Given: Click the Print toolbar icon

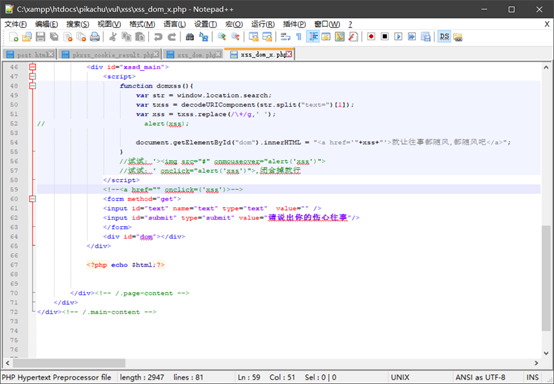Looking at the screenshot, I should (x=95, y=37).
